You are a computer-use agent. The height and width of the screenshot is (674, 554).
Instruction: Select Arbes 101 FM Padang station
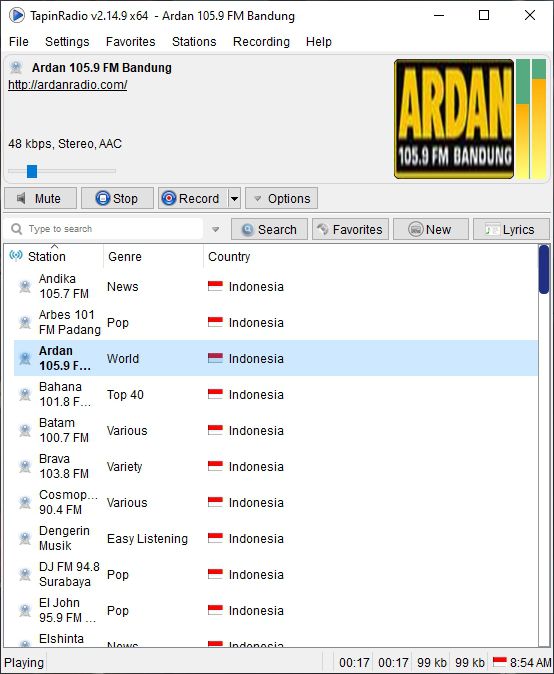click(70, 322)
